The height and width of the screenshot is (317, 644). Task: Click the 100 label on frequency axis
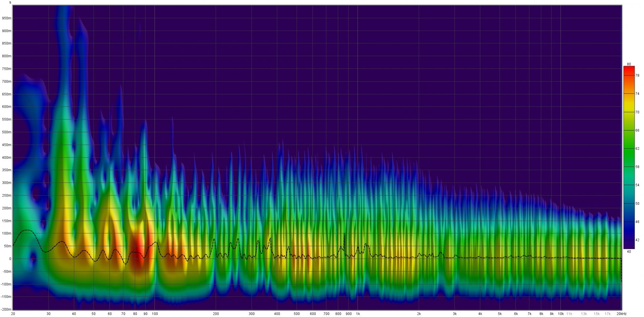(x=155, y=314)
